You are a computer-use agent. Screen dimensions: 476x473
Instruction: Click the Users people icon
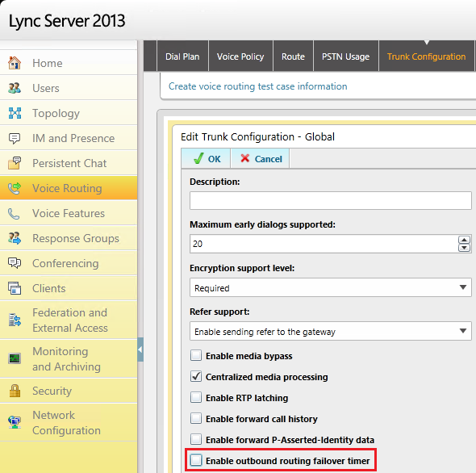pyautogui.click(x=15, y=88)
